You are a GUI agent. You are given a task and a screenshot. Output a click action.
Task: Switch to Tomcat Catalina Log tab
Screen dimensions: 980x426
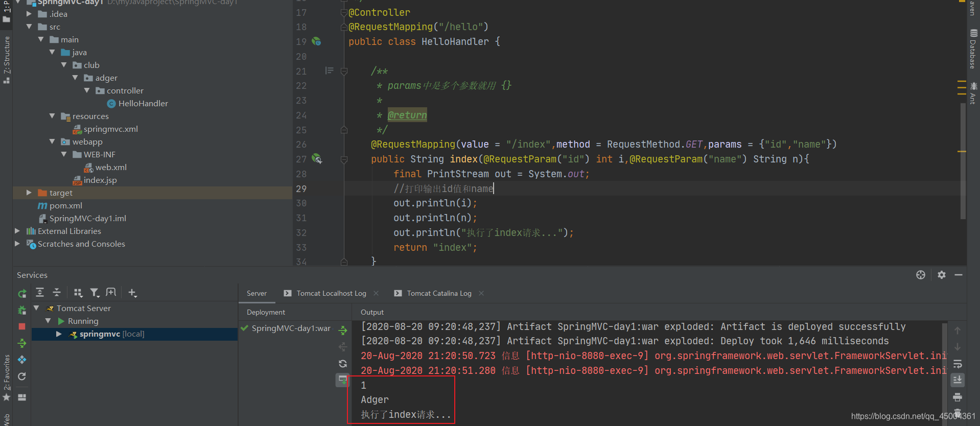[x=439, y=293]
